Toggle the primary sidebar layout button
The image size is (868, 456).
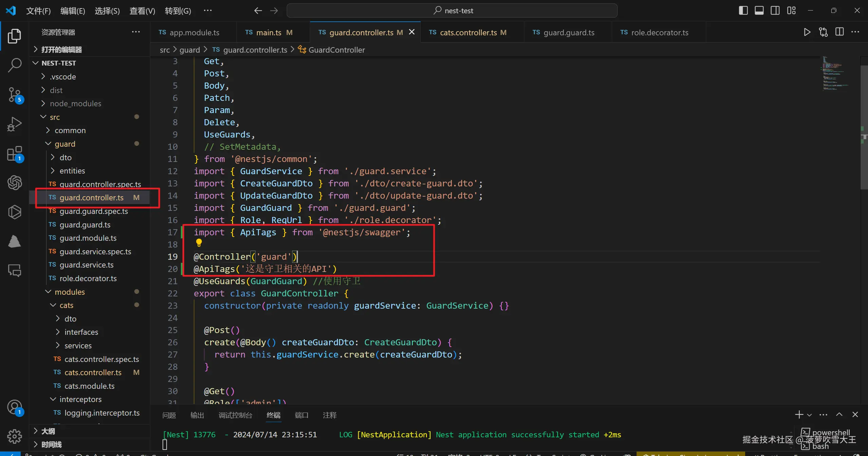[x=743, y=11]
